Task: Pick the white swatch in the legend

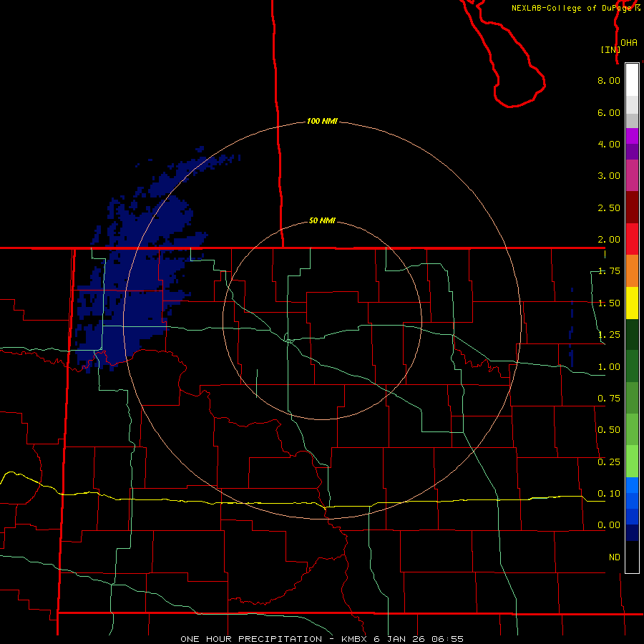Action: (x=632, y=80)
